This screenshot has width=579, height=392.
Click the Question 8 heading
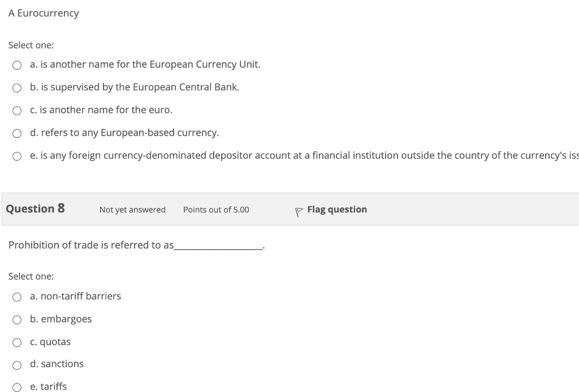[34, 208]
